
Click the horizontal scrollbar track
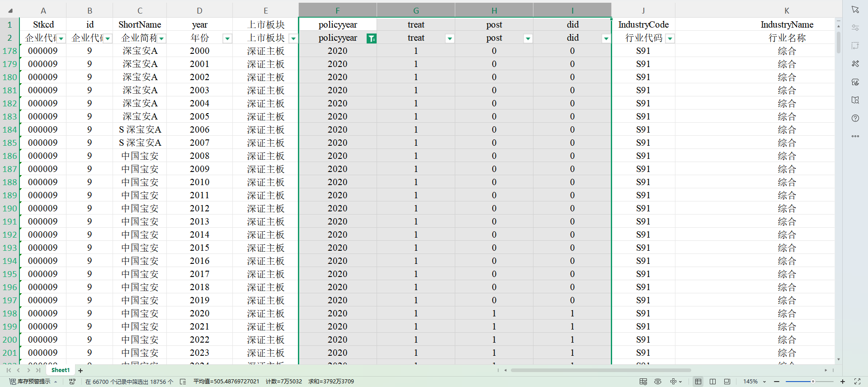[600, 370]
